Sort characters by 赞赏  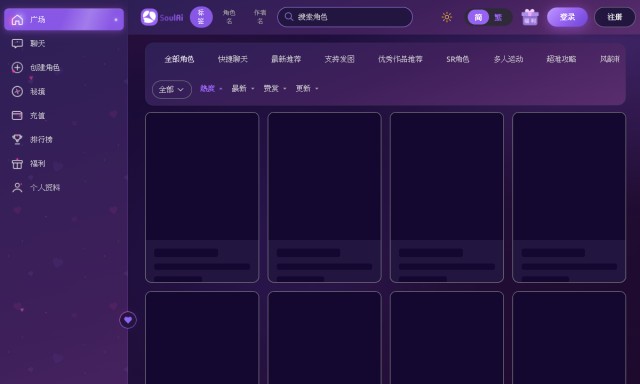[274, 89]
